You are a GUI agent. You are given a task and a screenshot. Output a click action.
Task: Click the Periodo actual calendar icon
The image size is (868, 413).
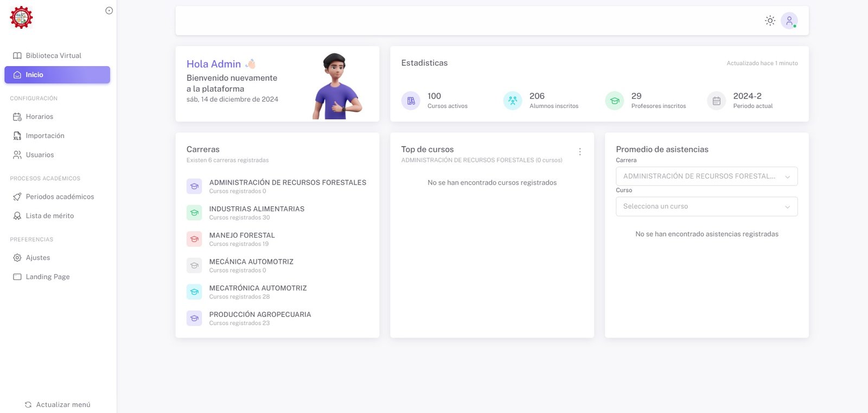click(717, 100)
